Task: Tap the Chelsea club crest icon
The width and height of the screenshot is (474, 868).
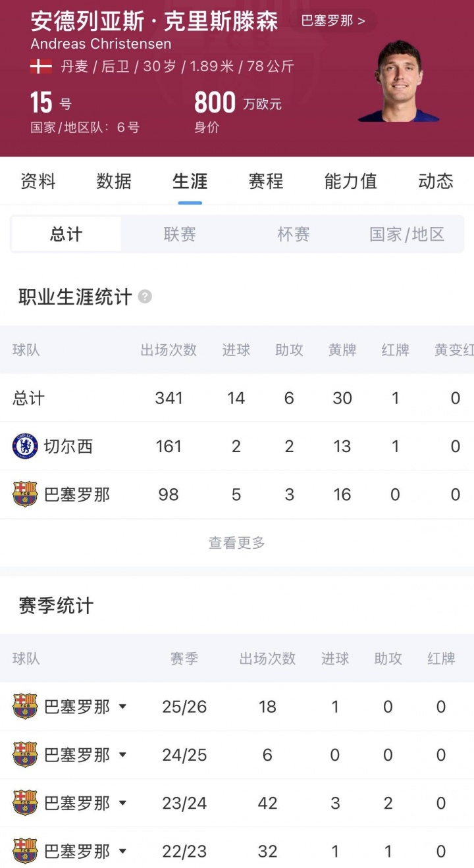Action: coord(25,446)
